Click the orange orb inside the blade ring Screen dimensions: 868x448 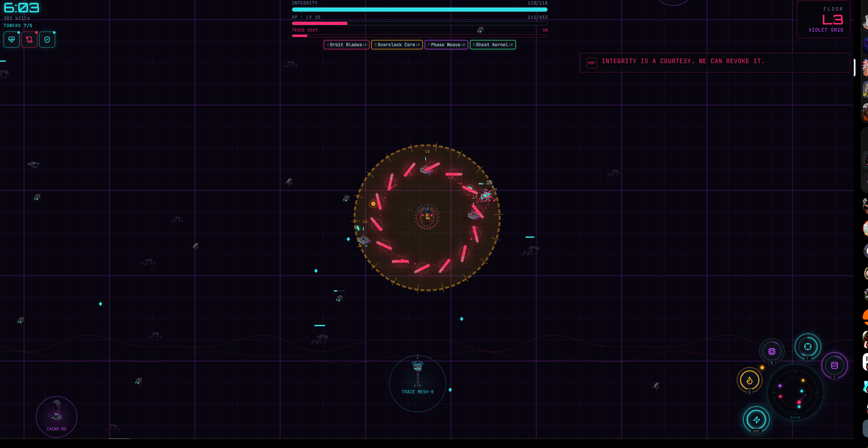(x=373, y=204)
